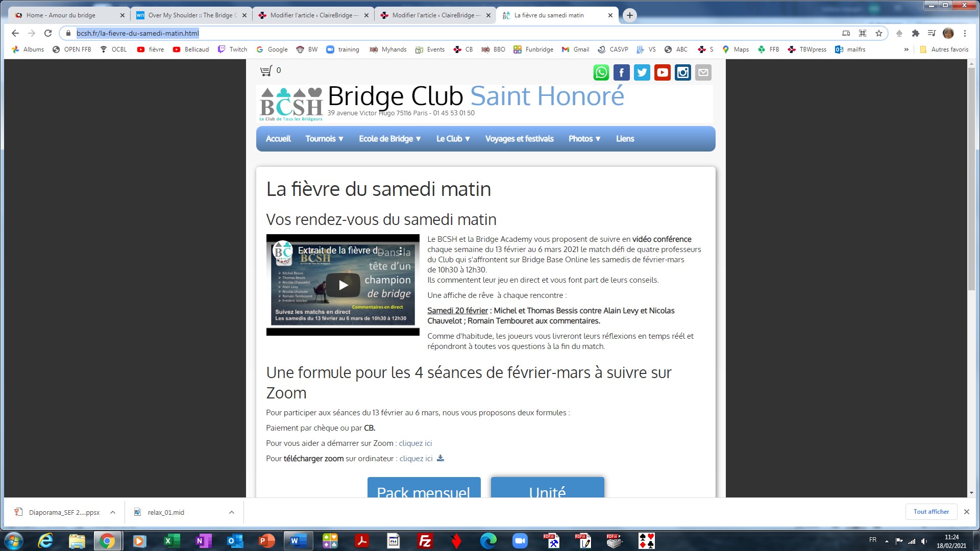Screen dimensions: 980x551
Task: Open the Twitter social icon
Action: (642, 72)
